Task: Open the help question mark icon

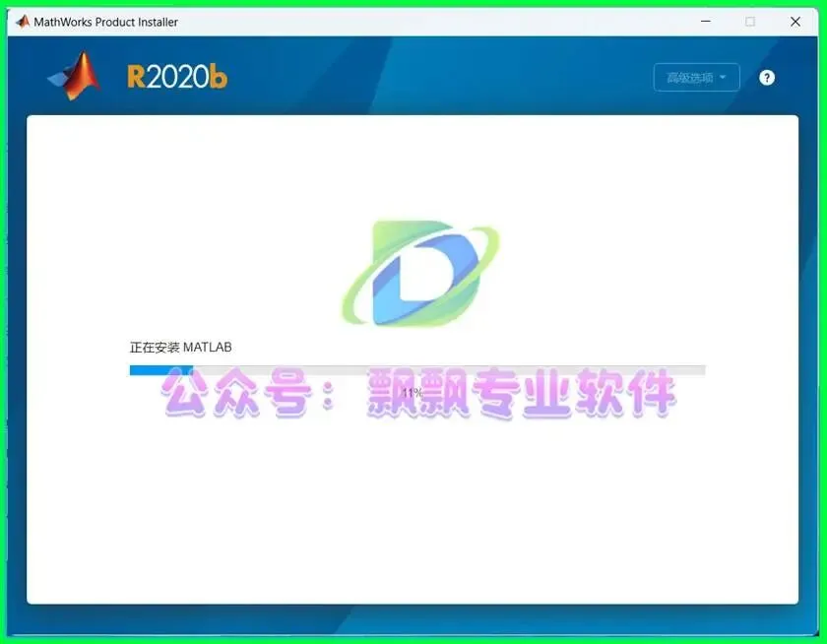Action: point(767,78)
